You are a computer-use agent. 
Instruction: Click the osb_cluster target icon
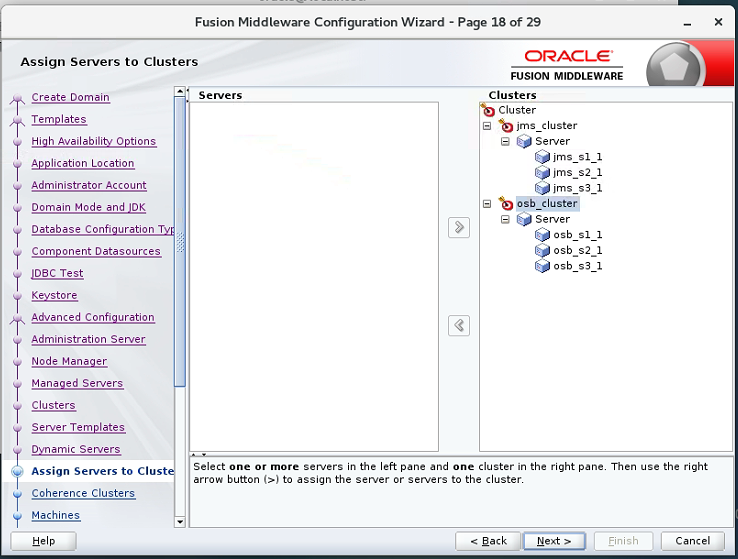tap(506, 204)
